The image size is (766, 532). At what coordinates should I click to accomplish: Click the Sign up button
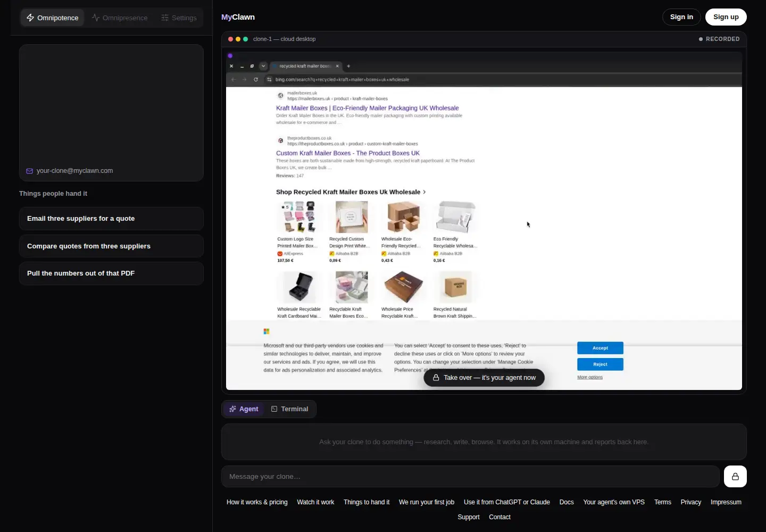pyautogui.click(x=726, y=17)
